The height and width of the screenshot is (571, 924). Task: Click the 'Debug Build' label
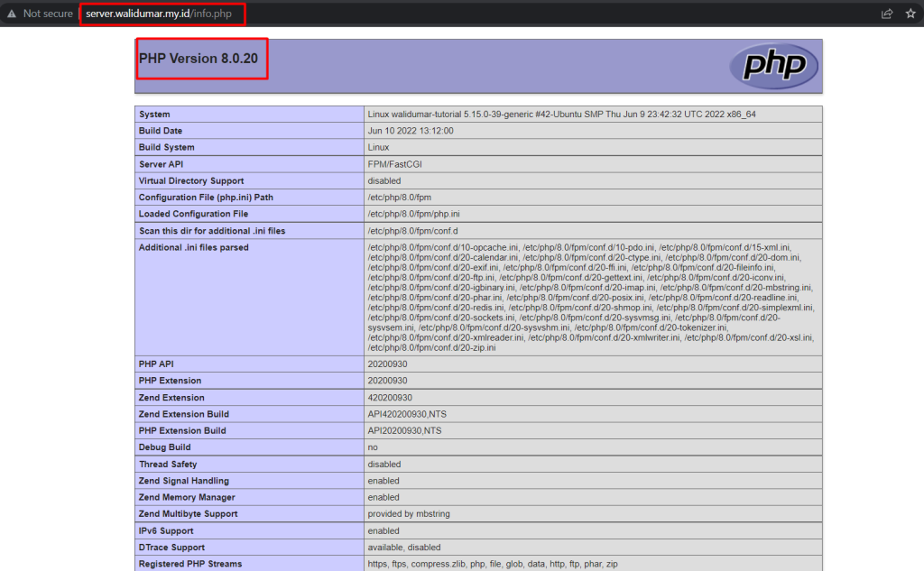pyautogui.click(x=164, y=447)
